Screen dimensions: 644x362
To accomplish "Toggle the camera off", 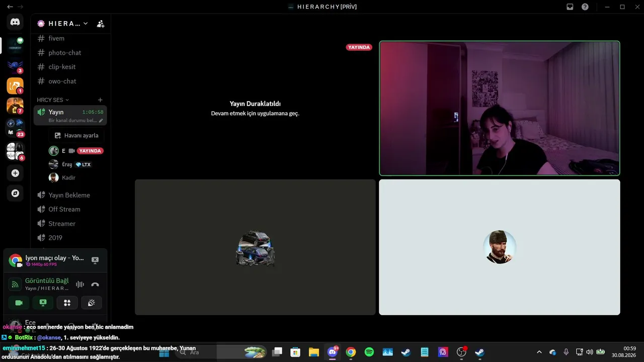I will (19, 303).
